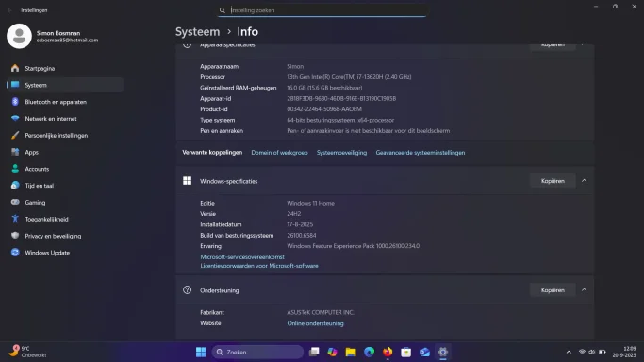Click the Product-id value 00342-22464-50968-AAOEM
644x362 pixels.
coord(324,109)
